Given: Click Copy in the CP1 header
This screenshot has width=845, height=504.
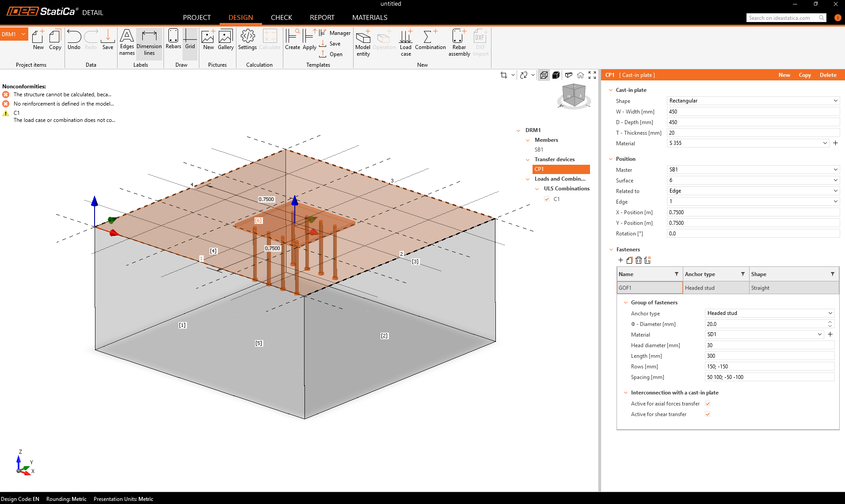Looking at the screenshot, I should pos(804,75).
